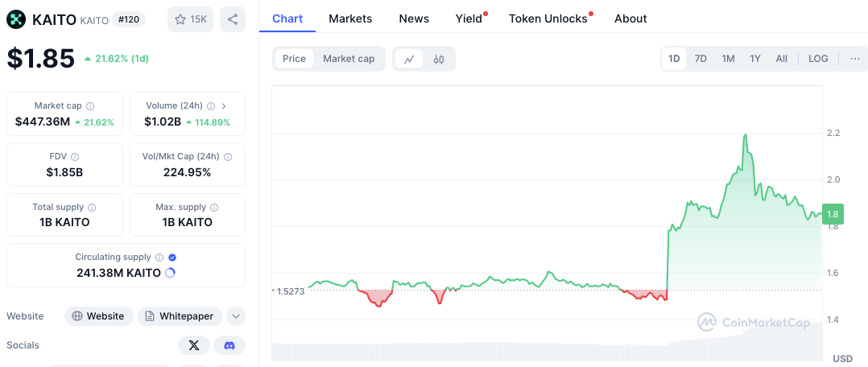Click the USD currency label on chart

pos(843,358)
